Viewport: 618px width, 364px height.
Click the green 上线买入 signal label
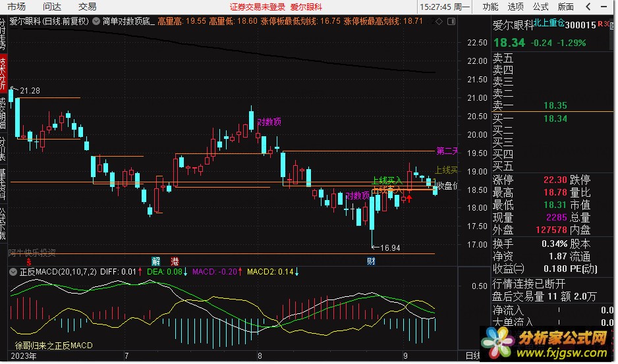click(x=387, y=180)
